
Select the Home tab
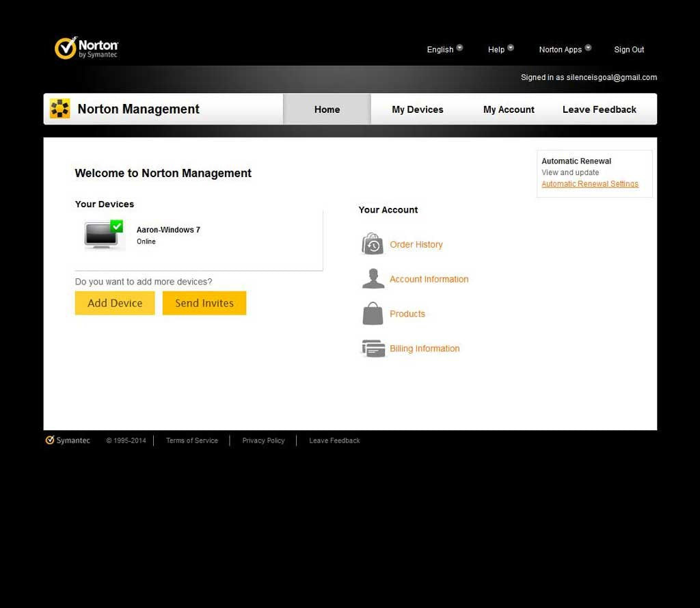tap(327, 109)
